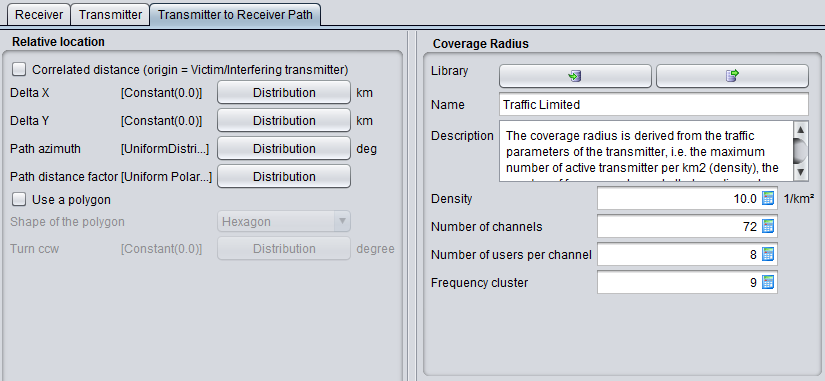The height and width of the screenshot is (381, 825).
Task: Switch to the Transmitter tab
Action: pos(110,14)
